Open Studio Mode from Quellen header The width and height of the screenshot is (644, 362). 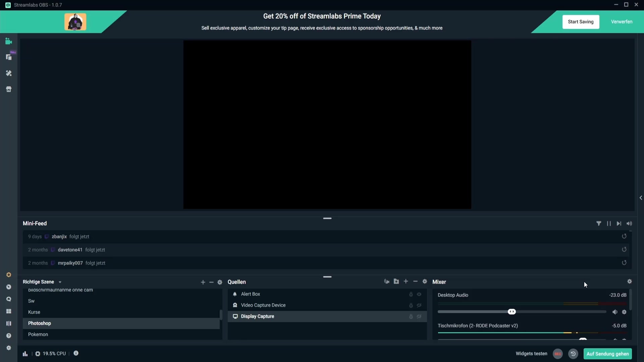[x=387, y=282]
